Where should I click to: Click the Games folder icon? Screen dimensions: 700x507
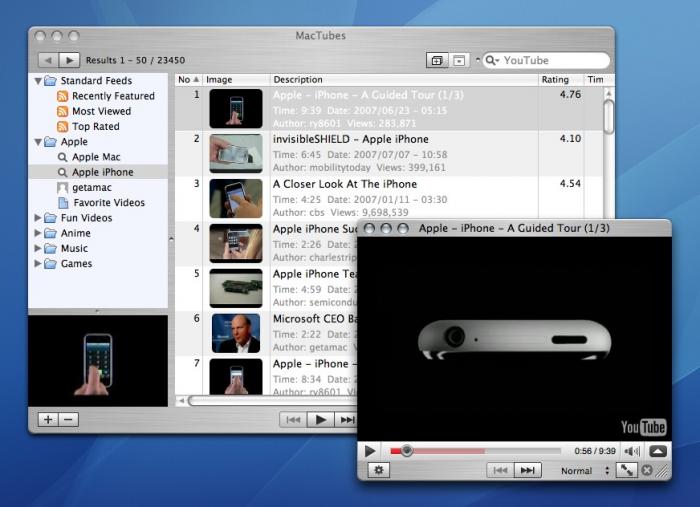pyautogui.click(x=50, y=263)
